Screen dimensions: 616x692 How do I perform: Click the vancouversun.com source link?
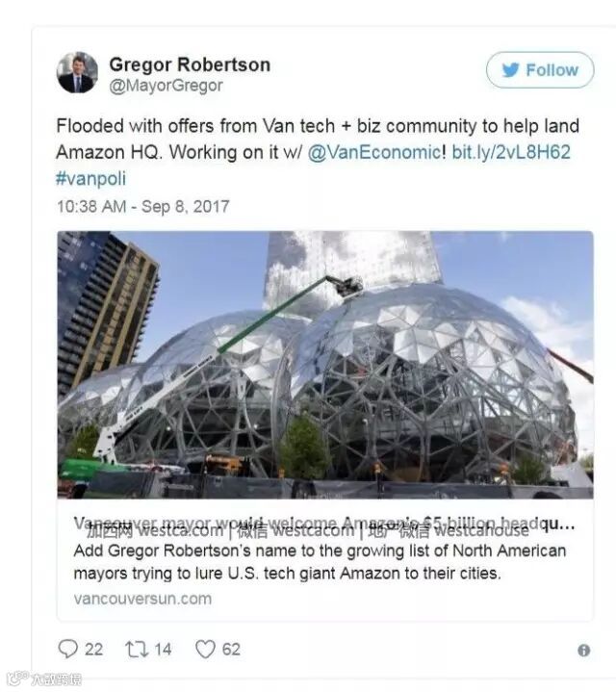coord(142,599)
